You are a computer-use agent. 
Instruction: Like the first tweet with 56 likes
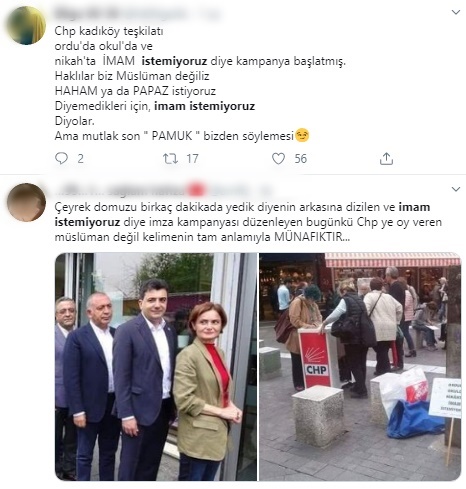tap(278, 158)
